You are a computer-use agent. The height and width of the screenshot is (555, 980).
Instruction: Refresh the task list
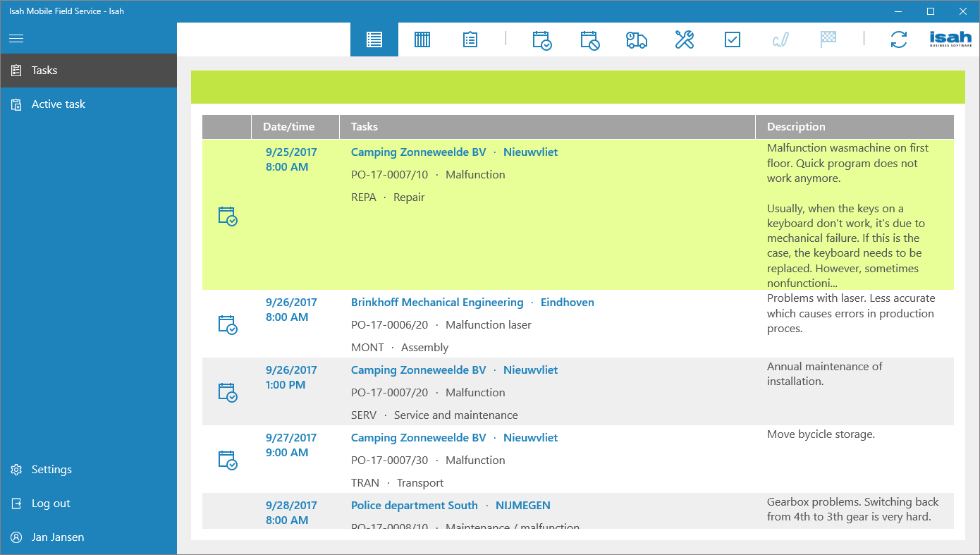(898, 39)
